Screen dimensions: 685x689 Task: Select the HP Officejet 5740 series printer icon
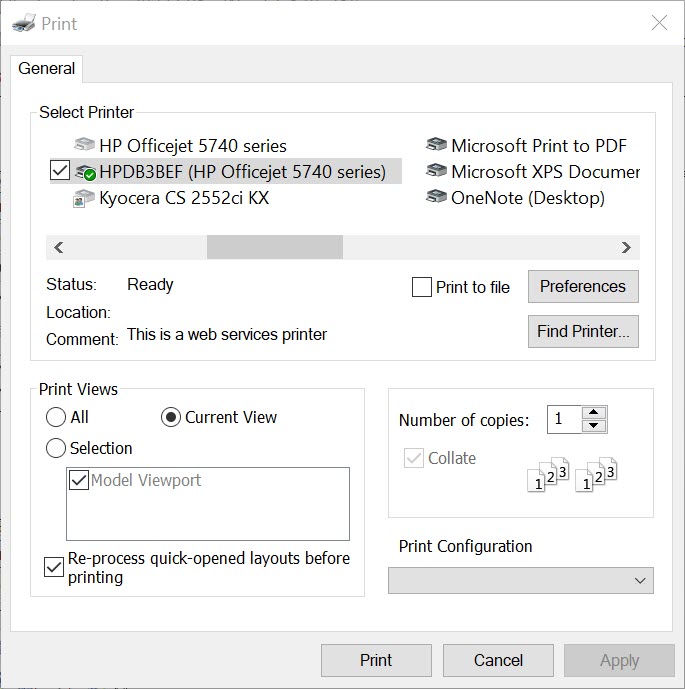84,146
